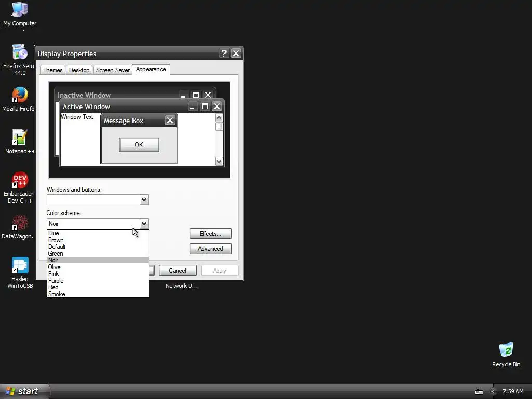Open Advanced appearance settings
532x399 pixels.
point(210,249)
